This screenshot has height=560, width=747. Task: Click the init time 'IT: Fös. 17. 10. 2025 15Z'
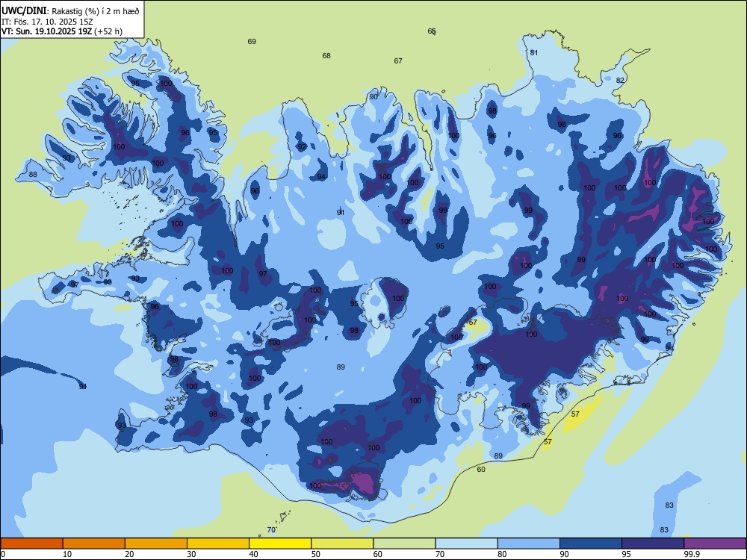[x=47, y=22]
